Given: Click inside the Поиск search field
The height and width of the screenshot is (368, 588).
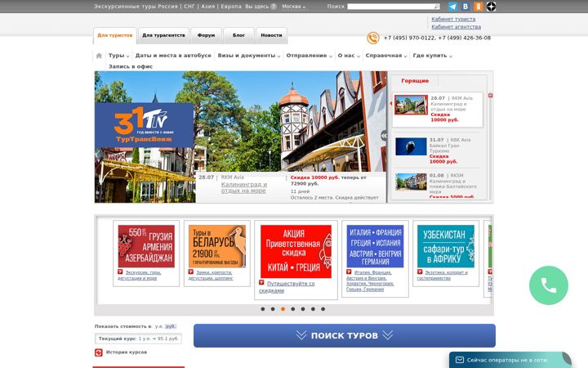Looking at the screenshot, I should click(x=393, y=7).
